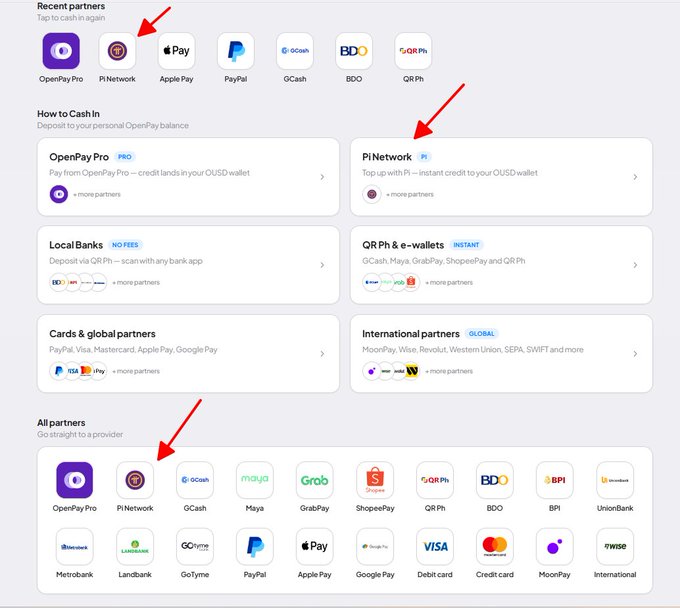Choose Landbank partner icon
The height and width of the screenshot is (608, 680).
coord(135,546)
